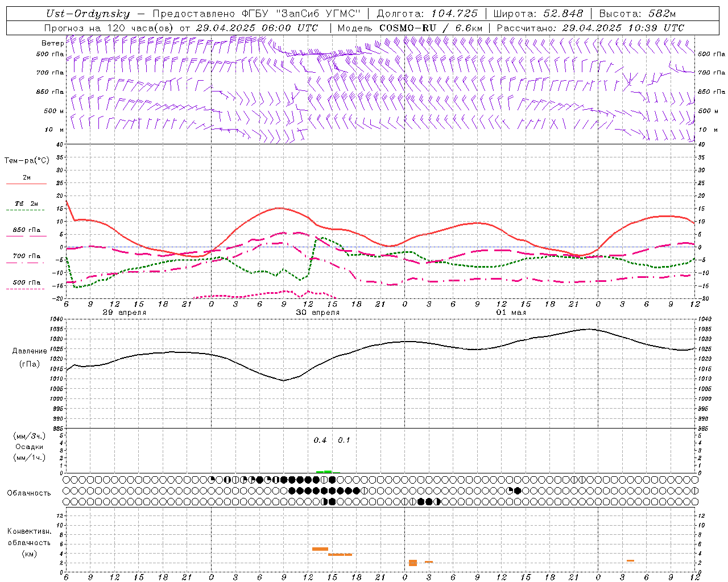Click the model name COSMO-RU
This screenshot has height=582, width=728.
point(407,28)
